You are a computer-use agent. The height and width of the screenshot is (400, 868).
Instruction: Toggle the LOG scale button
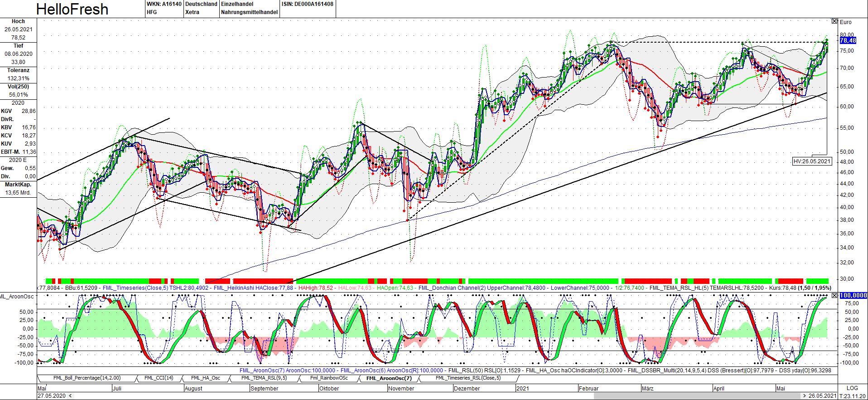click(852, 388)
